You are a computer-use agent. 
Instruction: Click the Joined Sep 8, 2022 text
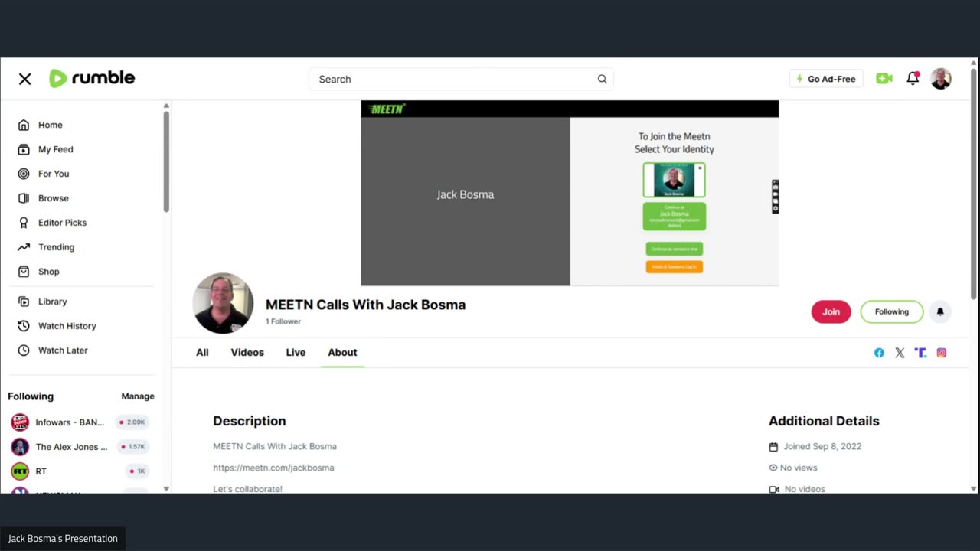pyautogui.click(x=822, y=446)
